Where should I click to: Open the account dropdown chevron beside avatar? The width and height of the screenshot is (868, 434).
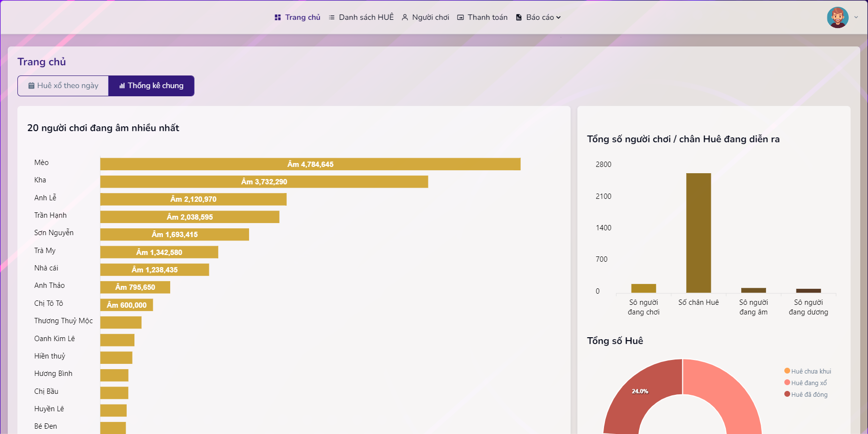(x=856, y=17)
